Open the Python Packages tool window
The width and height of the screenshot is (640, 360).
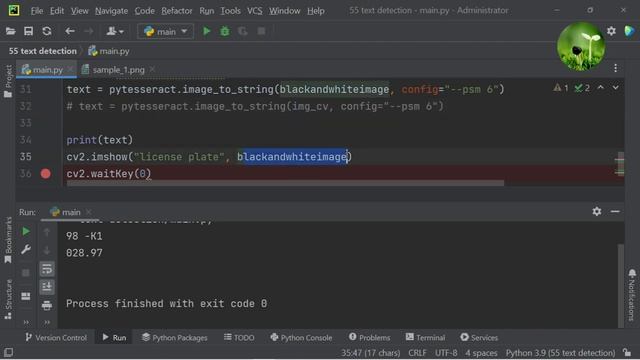[x=175, y=338]
